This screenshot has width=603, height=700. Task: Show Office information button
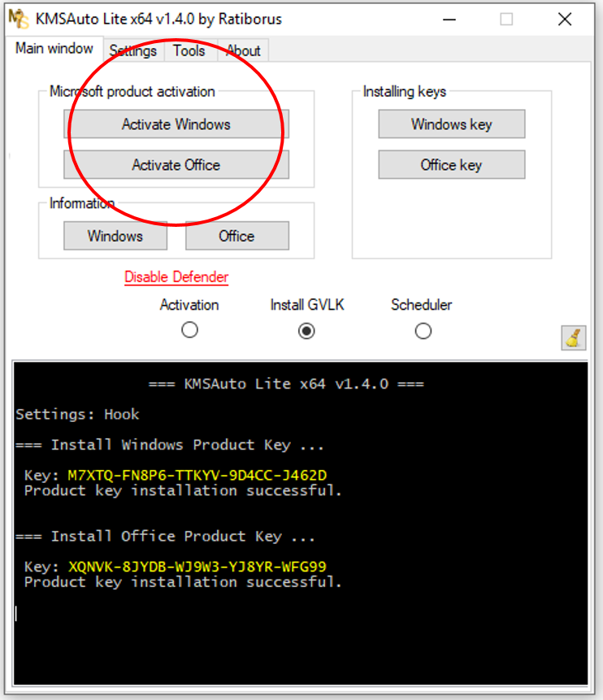tap(237, 236)
